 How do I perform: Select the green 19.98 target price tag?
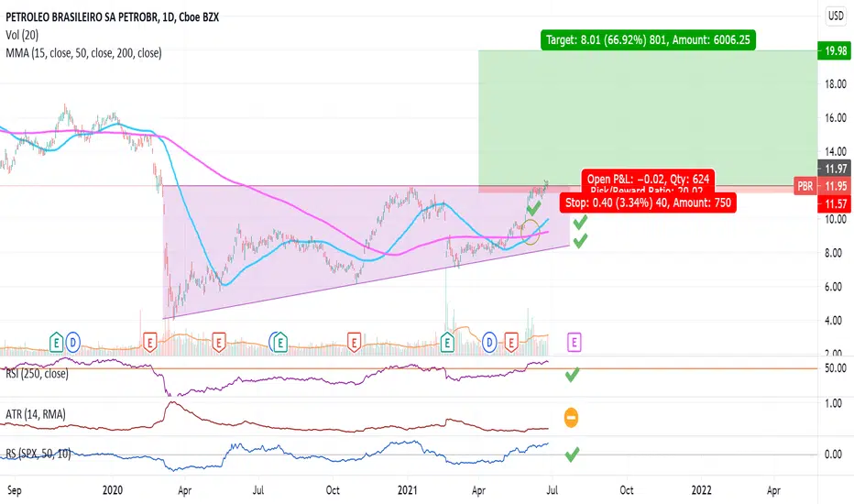(836, 50)
